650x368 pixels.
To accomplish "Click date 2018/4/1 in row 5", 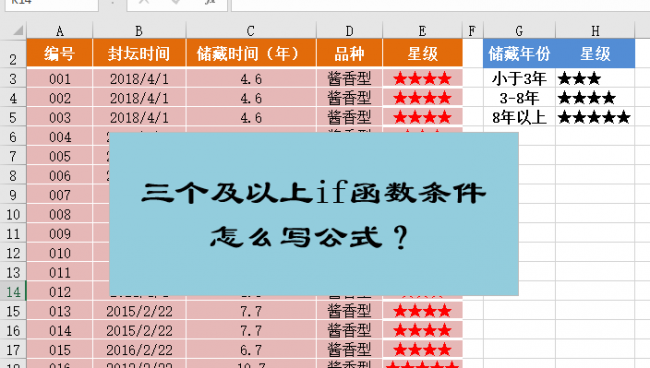I will click(139, 118).
